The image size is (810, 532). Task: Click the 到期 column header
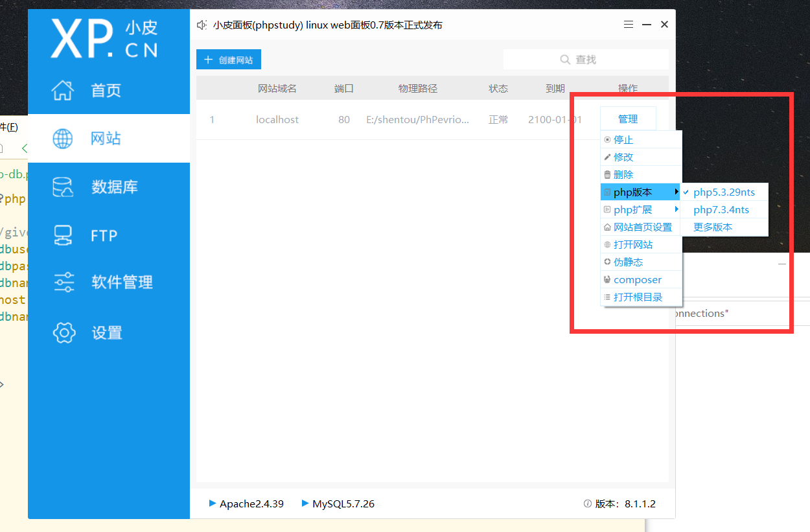[555, 89]
